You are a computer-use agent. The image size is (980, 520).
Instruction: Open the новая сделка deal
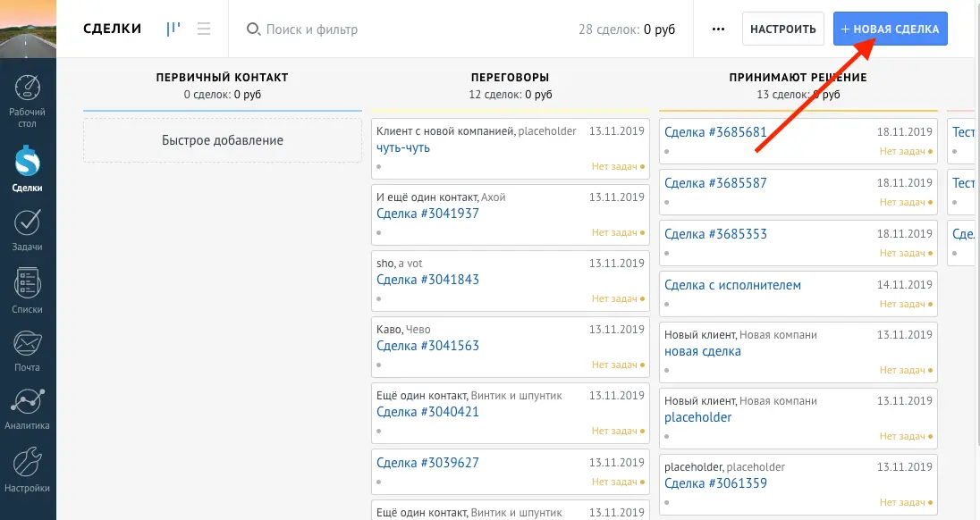(x=703, y=351)
